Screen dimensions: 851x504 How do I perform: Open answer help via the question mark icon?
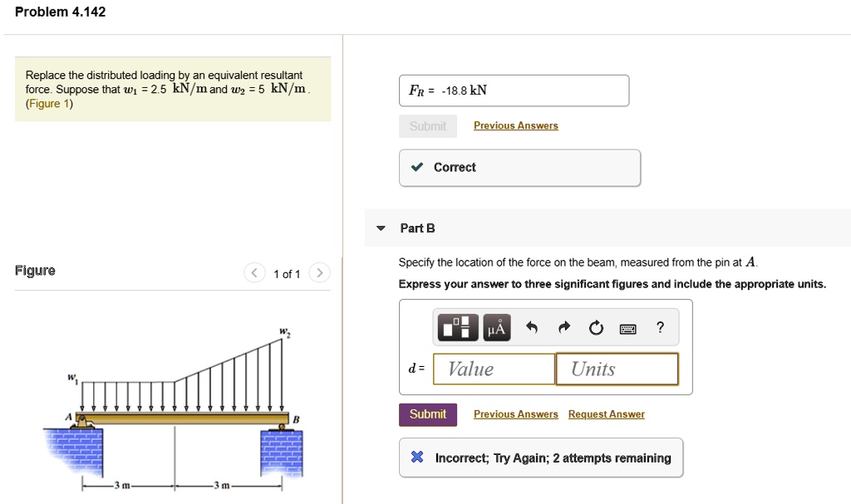[x=660, y=327]
